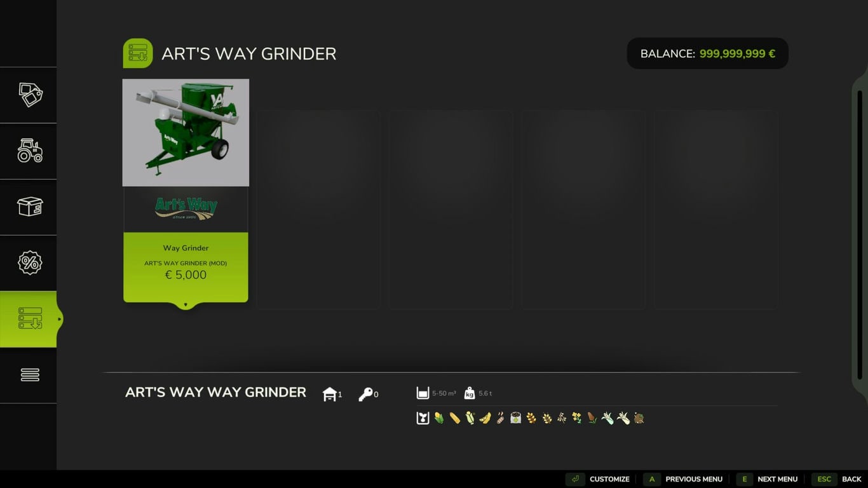The image size is (868, 488).
Task: Select the highlighted mods list category
Action: (29, 319)
